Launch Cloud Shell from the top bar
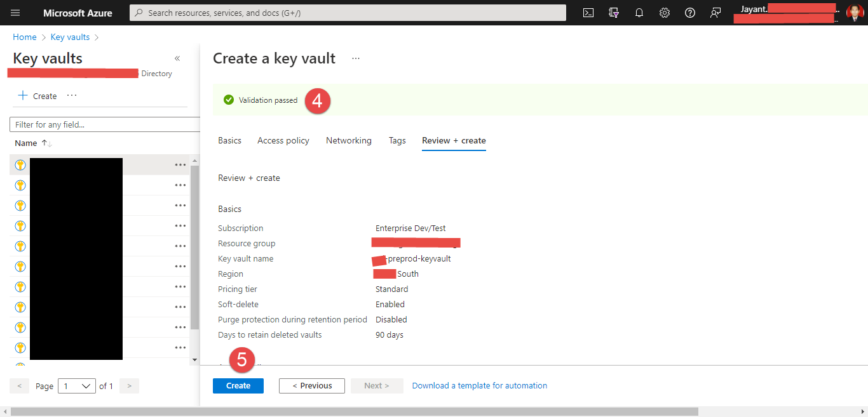868x417 pixels. coord(588,13)
